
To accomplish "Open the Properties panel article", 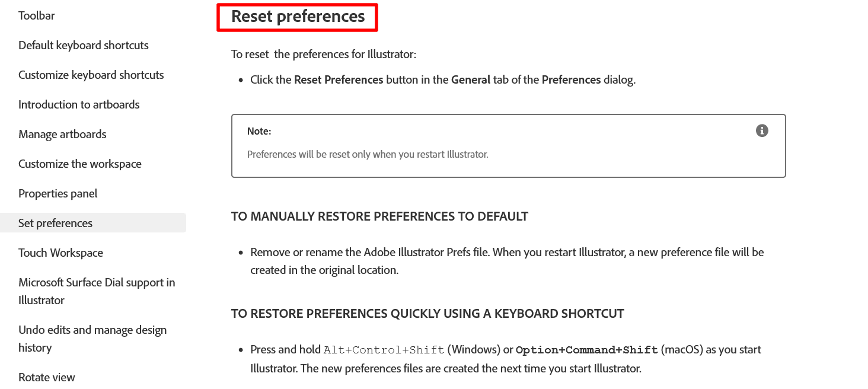I will point(58,194).
